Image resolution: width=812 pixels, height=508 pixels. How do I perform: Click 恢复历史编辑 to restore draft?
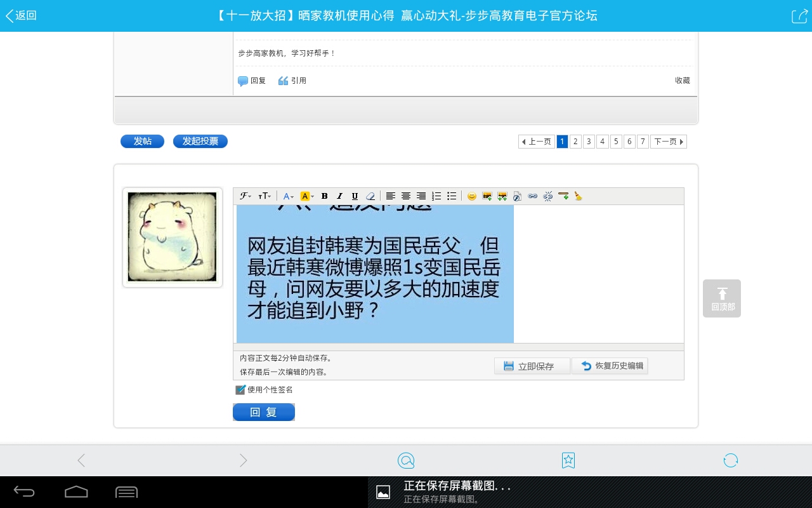click(x=610, y=366)
